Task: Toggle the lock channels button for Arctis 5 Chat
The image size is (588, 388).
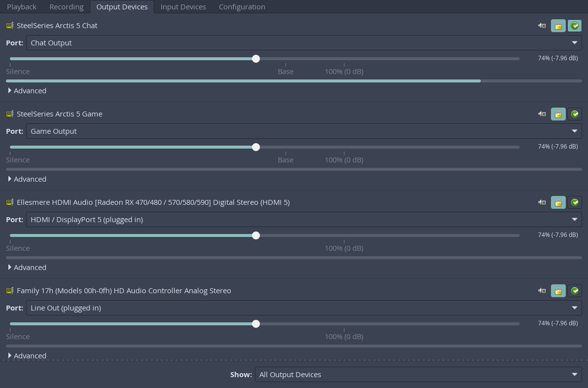Action: (x=558, y=26)
